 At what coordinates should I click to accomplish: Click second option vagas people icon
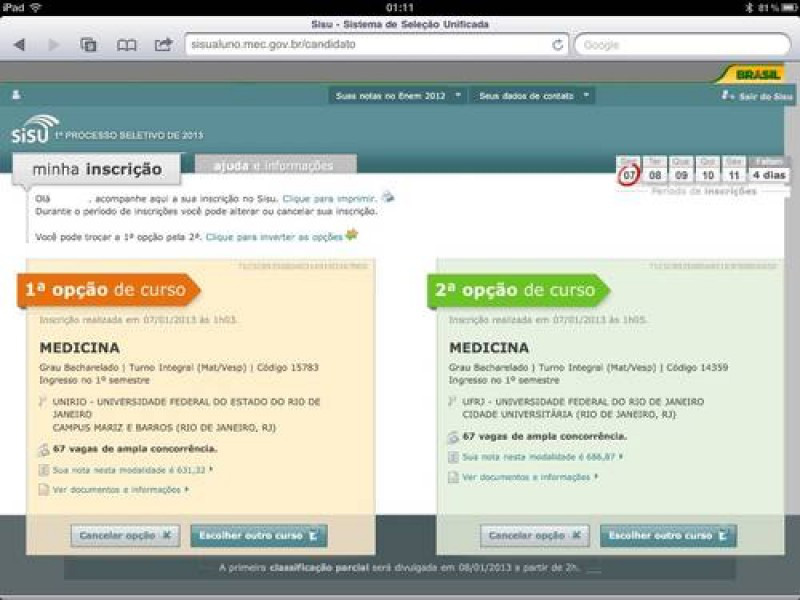click(x=453, y=437)
